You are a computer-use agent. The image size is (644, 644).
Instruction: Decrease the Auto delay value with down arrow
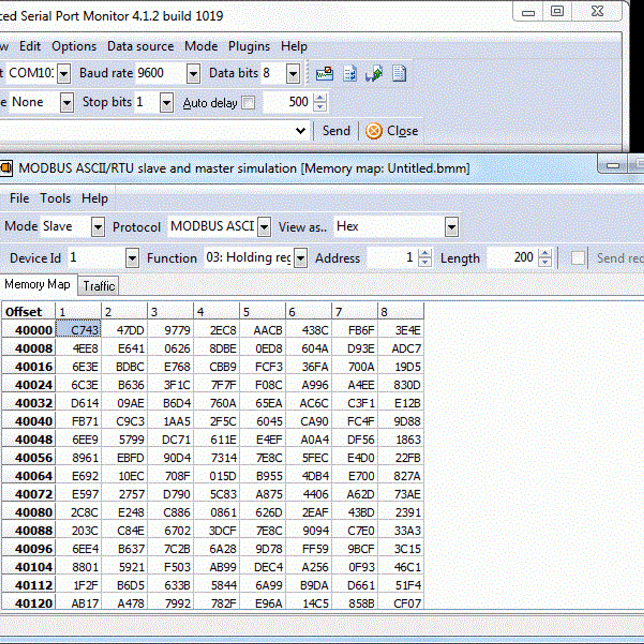pos(320,107)
